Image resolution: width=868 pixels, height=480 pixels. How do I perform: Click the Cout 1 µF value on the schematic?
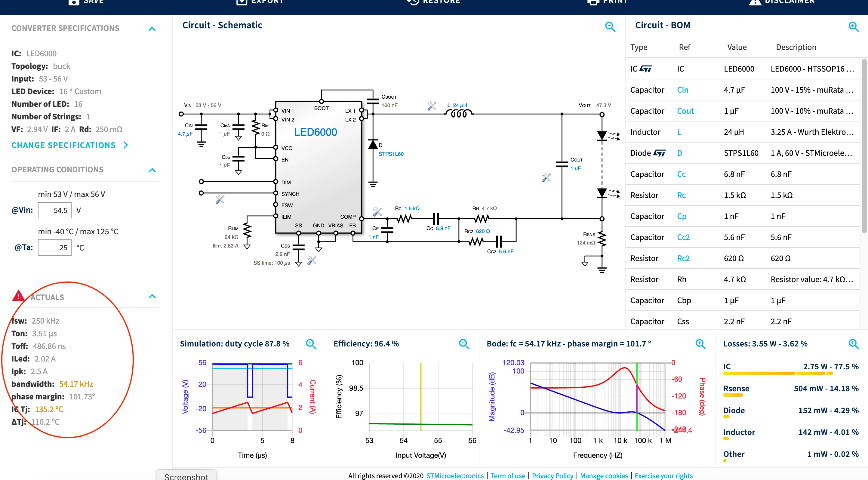pyautogui.click(x=576, y=168)
